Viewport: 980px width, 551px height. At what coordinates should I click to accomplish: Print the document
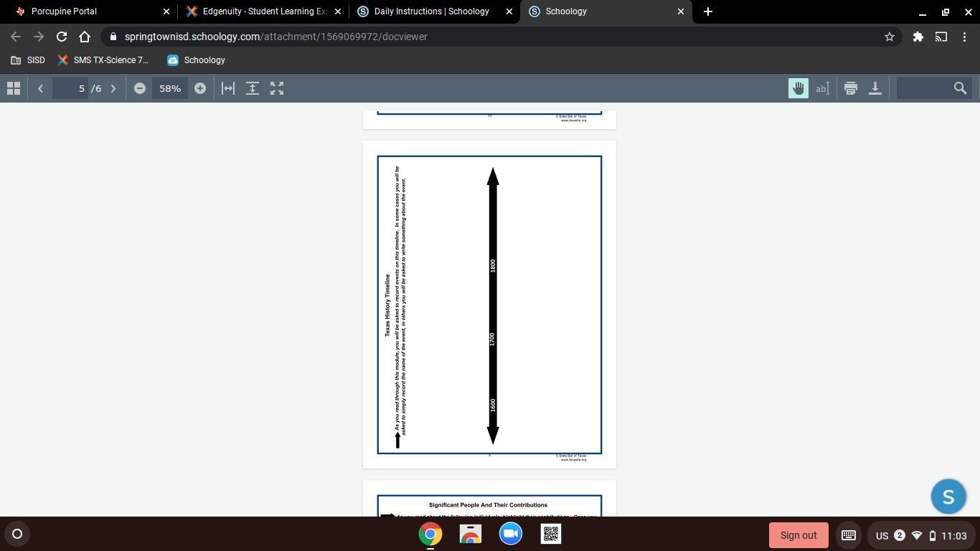point(851,88)
